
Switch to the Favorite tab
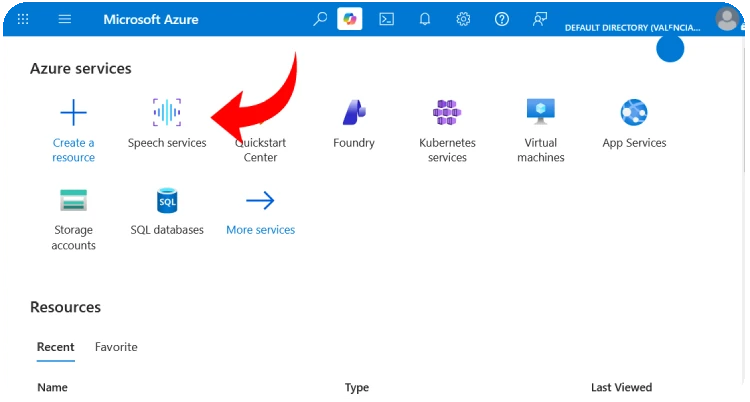[x=116, y=347]
